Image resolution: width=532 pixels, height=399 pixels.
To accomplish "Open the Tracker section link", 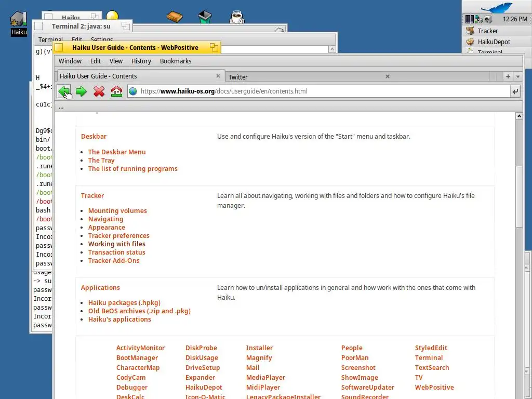I will [92, 195].
